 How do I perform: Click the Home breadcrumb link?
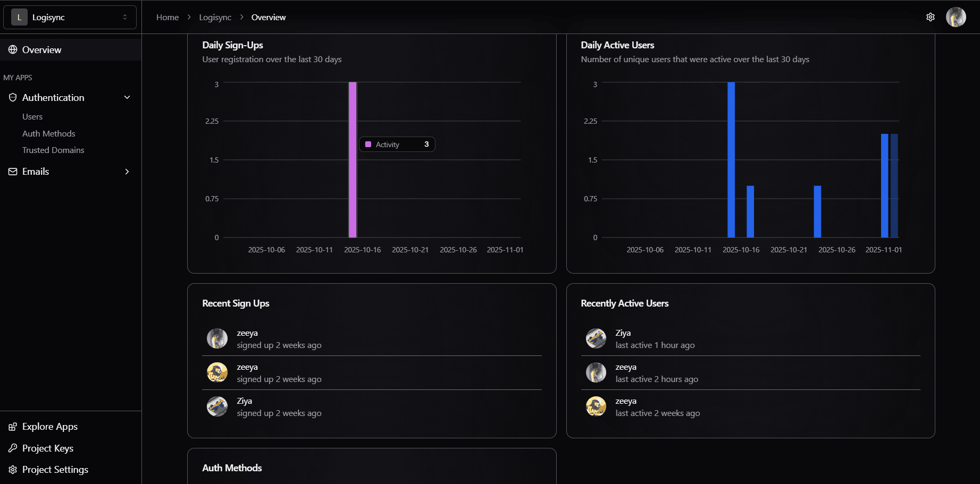pyautogui.click(x=167, y=18)
